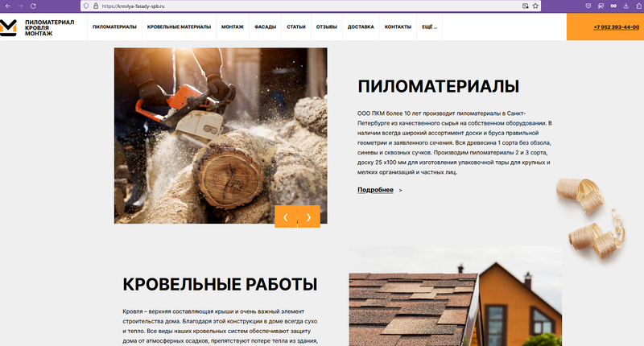Show the previous slide with left arrow
The image size is (644, 346).
pos(286,216)
